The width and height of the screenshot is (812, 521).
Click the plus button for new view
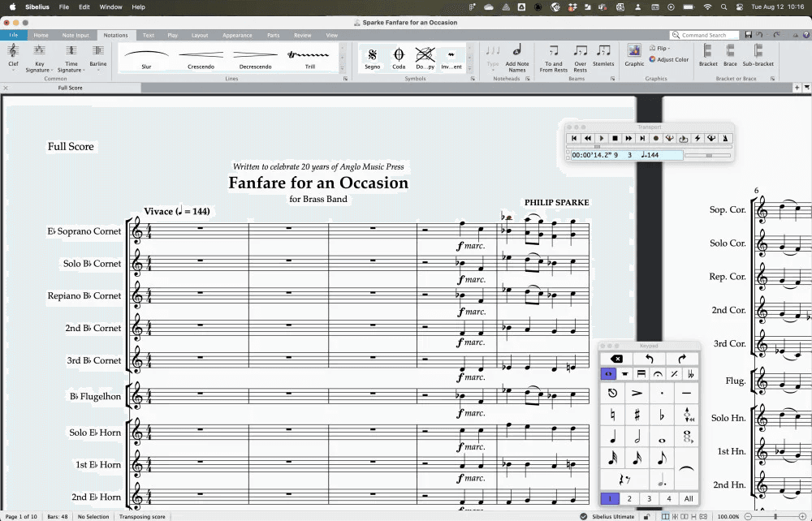797,88
